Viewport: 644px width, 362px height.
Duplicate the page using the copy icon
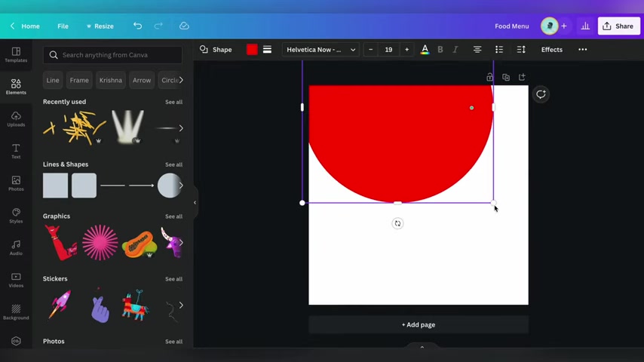click(x=506, y=77)
